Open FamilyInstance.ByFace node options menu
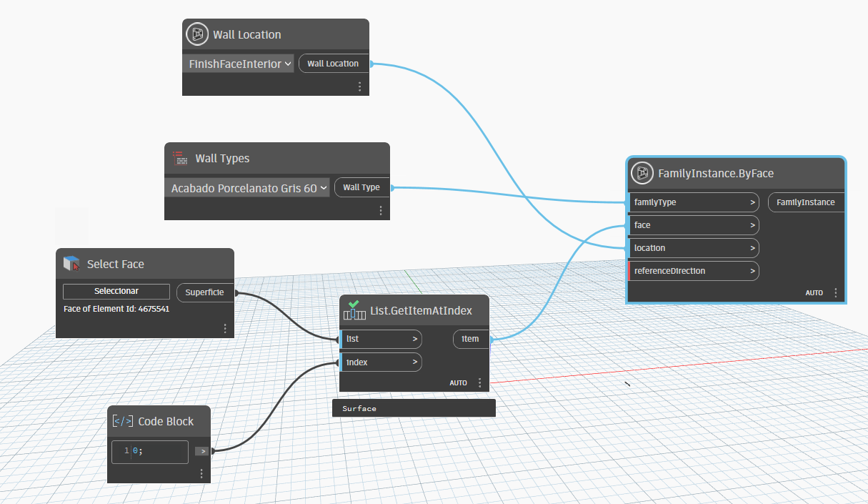Viewport: 868px width, 504px height. click(x=835, y=293)
